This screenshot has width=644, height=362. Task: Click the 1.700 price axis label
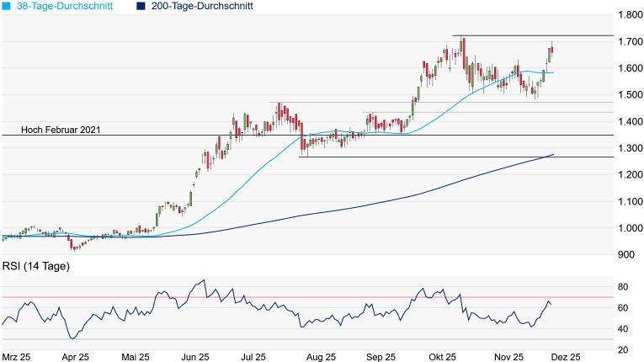point(629,41)
